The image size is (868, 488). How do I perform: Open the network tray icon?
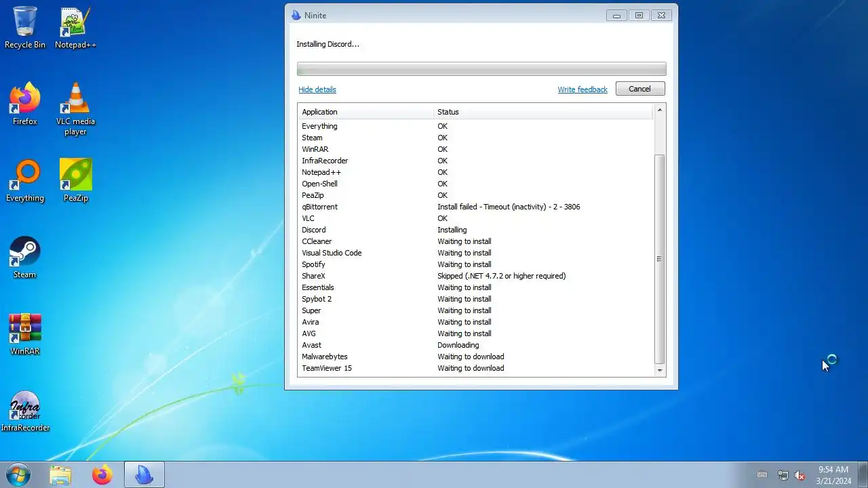coord(783,475)
